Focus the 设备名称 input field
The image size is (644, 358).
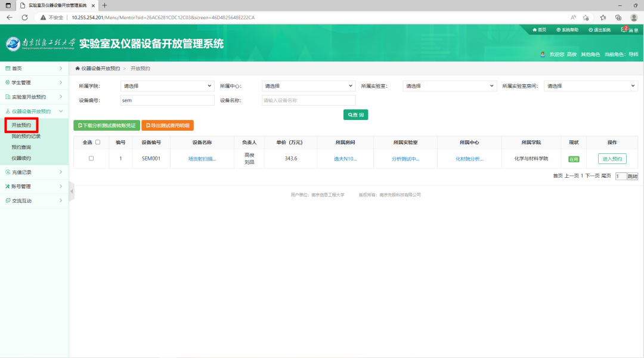pyautogui.click(x=308, y=100)
